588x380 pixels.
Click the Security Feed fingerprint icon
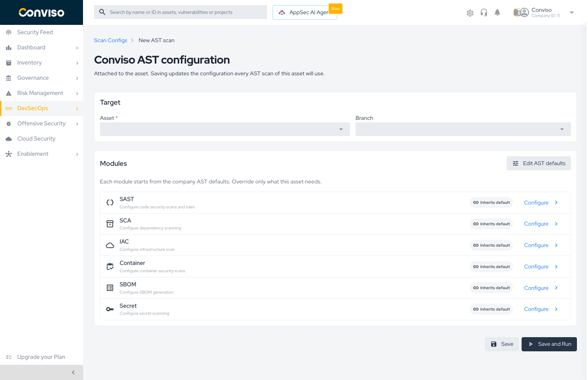(9, 32)
